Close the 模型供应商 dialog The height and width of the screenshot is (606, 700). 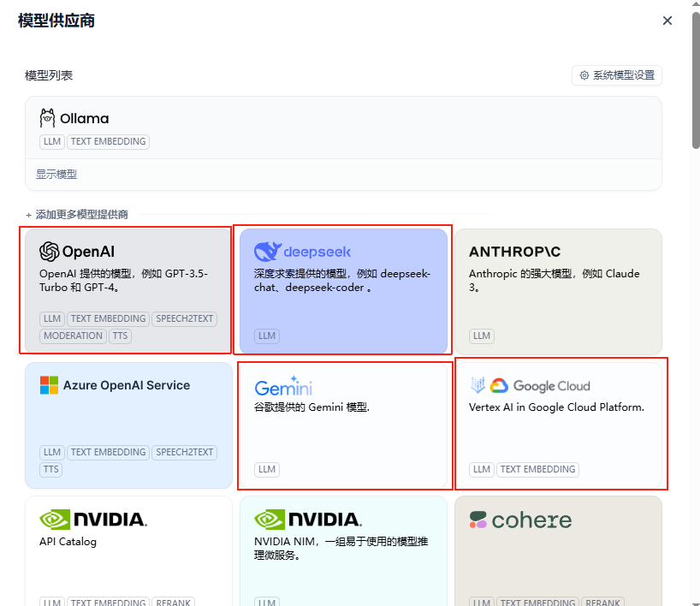[667, 21]
